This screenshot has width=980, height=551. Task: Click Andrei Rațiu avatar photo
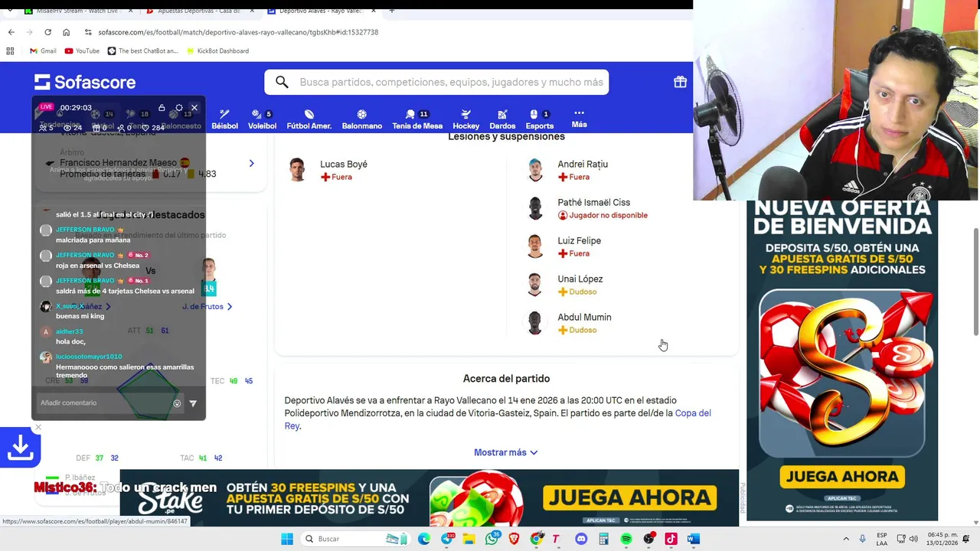tap(535, 169)
